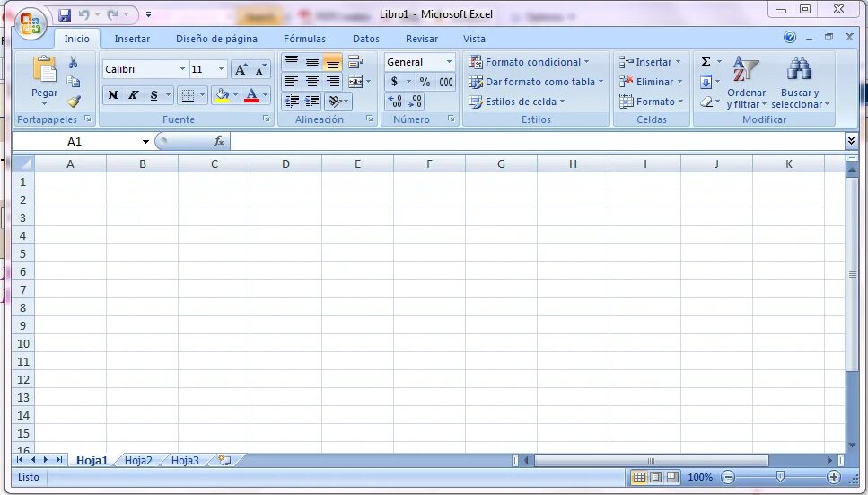Copy the selection with the copy icon
This screenshot has width=868, height=495.
(x=73, y=82)
